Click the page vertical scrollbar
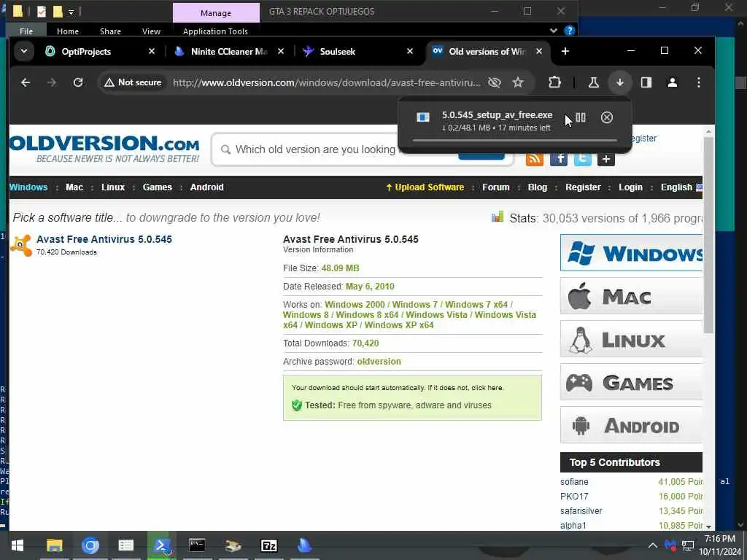This screenshot has width=747, height=560. point(708,236)
